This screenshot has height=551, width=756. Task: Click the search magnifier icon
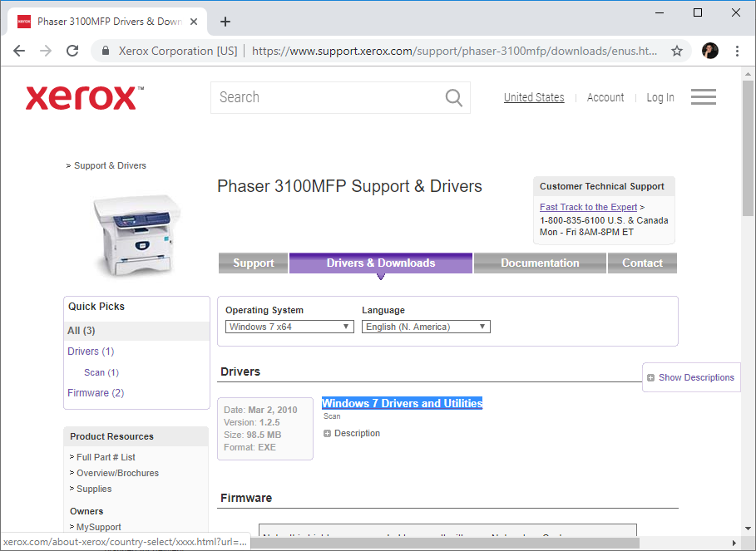click(454, 98)
